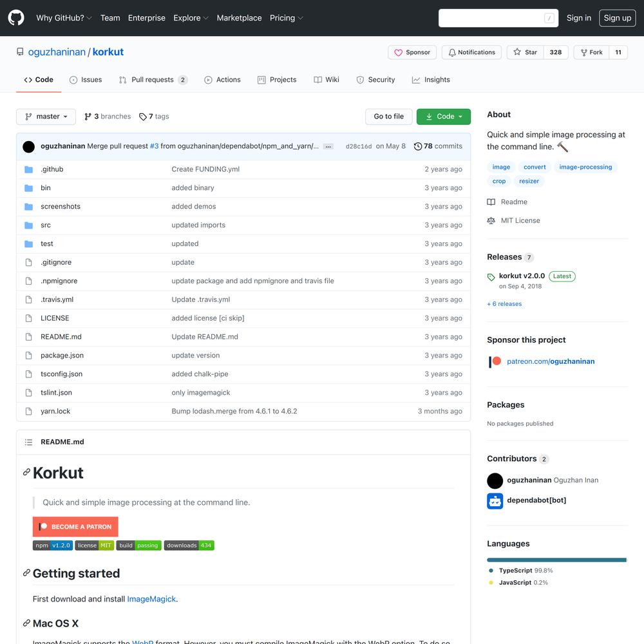Viewport: 644px width, 644px height.
Task: Click the TypeScript language bar
Action: tap(556, 560)
